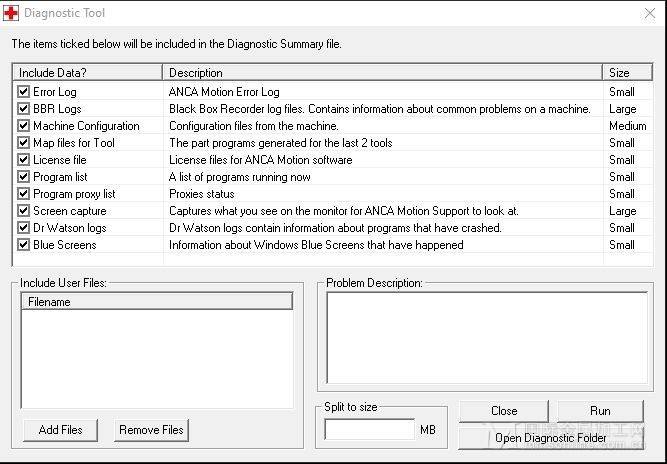
Task: Untick the BBR Logs checkbox
Action: (23, 108)
